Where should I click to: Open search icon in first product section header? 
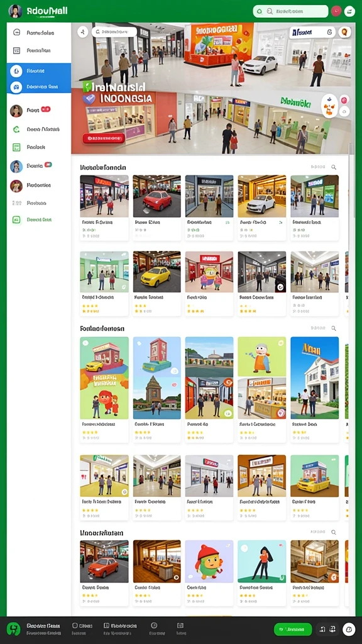[x=334, y=167]
